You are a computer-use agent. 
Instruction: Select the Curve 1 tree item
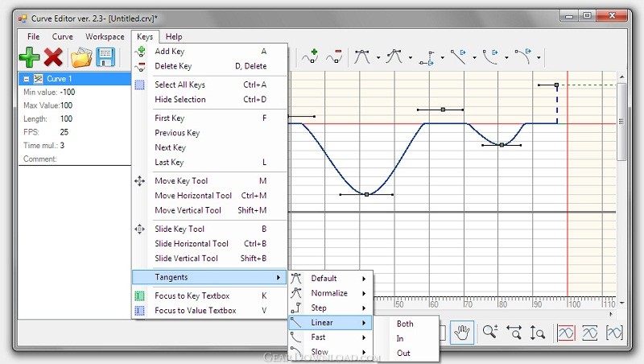tap(75, 78)
